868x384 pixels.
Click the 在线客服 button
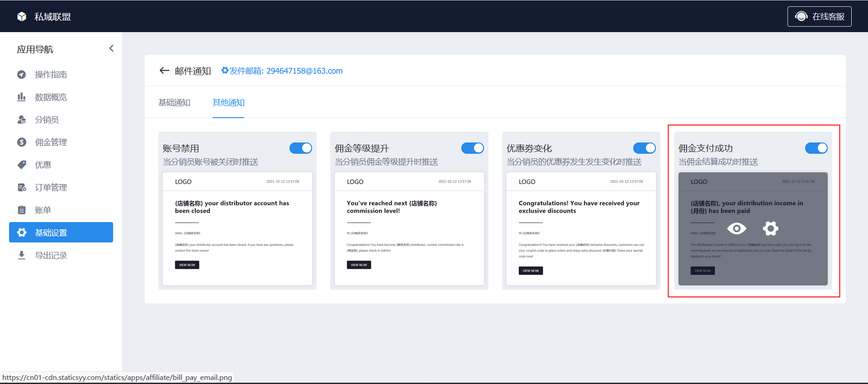coord(820,17)
